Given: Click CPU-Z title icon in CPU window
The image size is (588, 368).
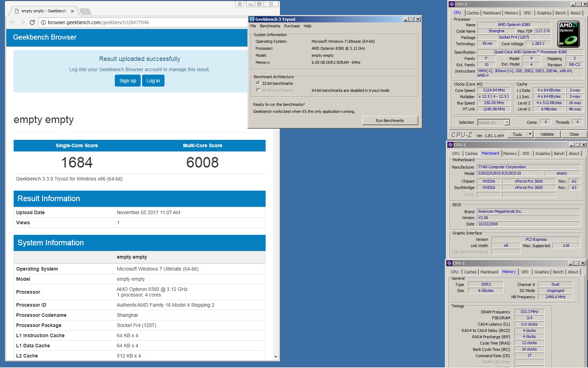Looking at the screenshot, I should tap(452, 4).
